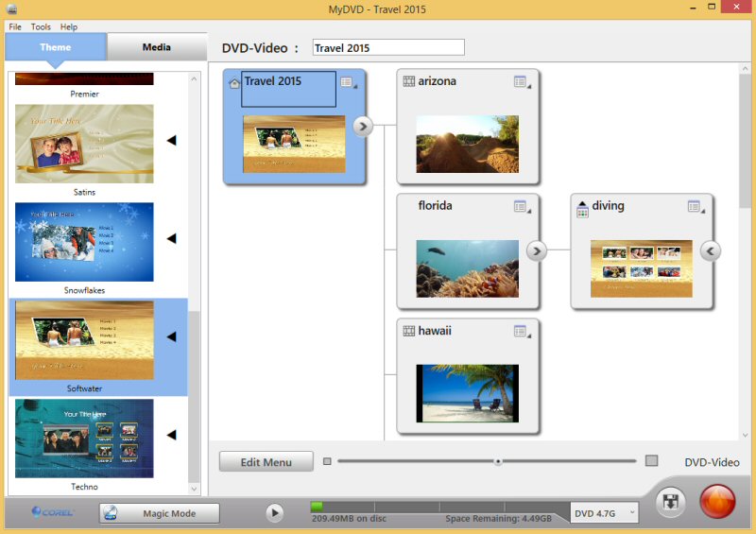Click the large zoom icon right of slider
Viewport: 756px width, 534px height.
click(651, 461)
